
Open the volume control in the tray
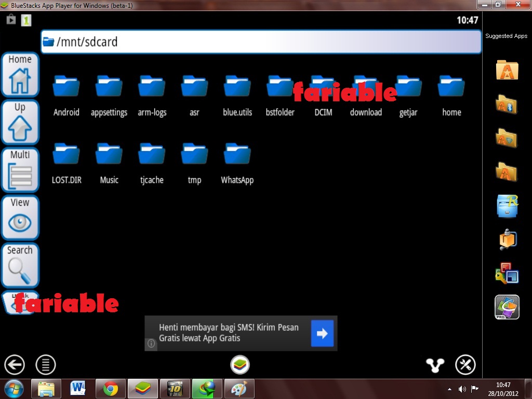pyautogui.click(x=462, y=389)
